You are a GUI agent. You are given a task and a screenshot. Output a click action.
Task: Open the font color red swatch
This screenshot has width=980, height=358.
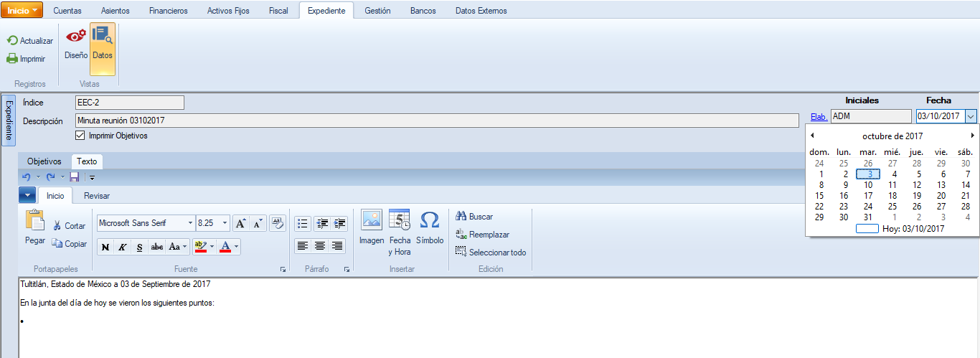(x=225, y=247)
